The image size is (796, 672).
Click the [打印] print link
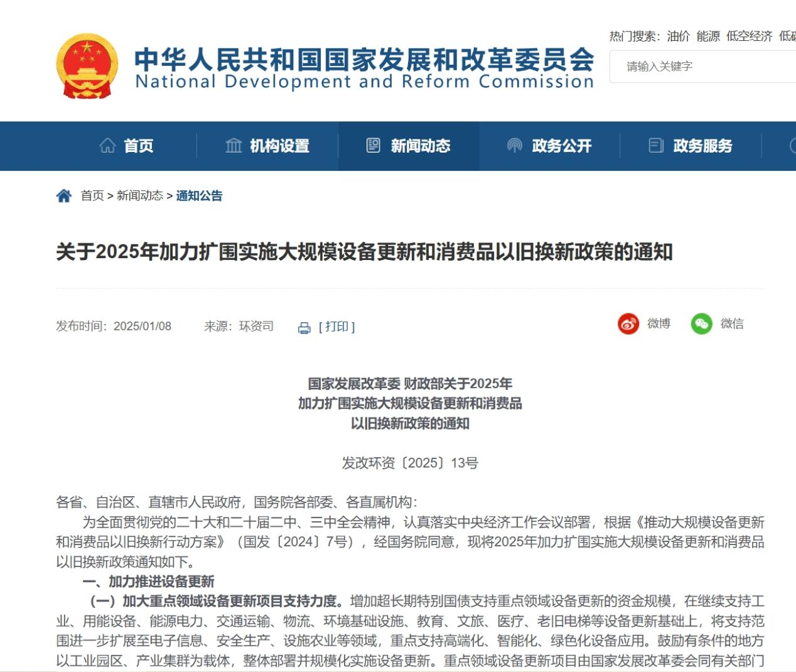pos(337,327)
